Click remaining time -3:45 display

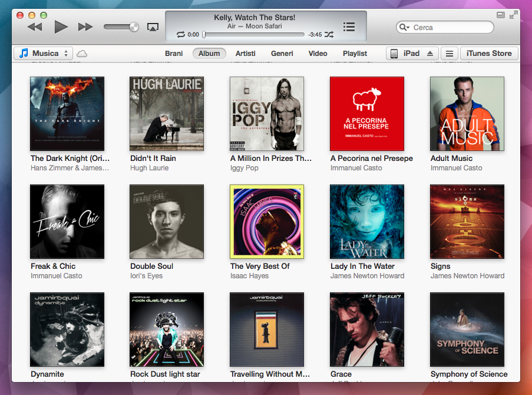point(315,34)
